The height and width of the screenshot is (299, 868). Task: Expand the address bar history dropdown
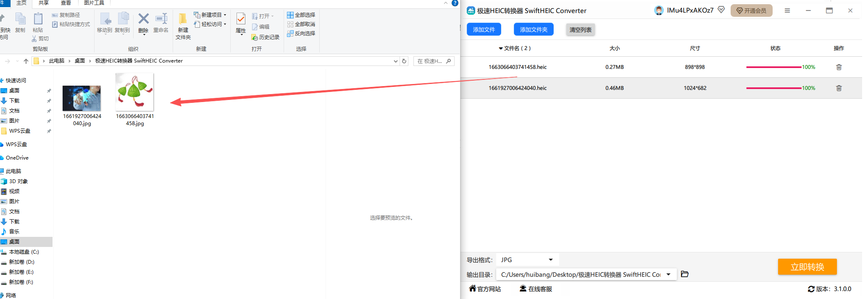tap(395, 61)
